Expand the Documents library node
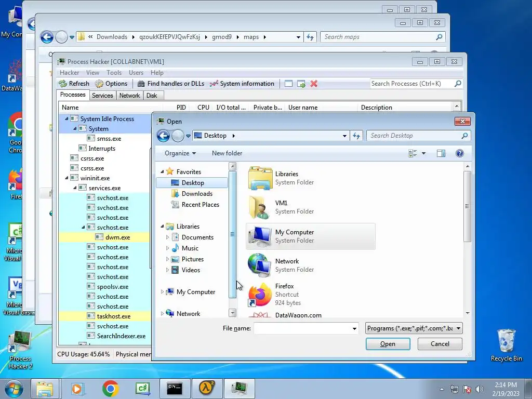532x399 pixels. pos(167,237)
